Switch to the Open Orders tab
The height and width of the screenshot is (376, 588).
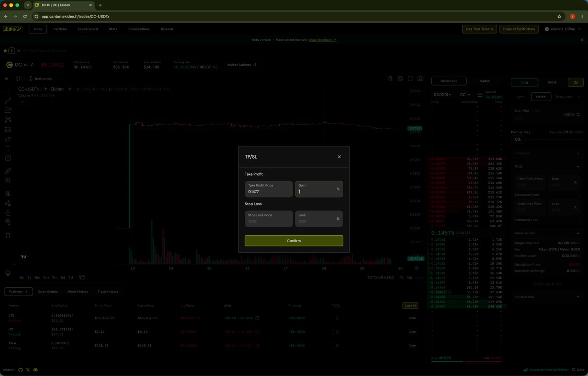coord(48,291)
